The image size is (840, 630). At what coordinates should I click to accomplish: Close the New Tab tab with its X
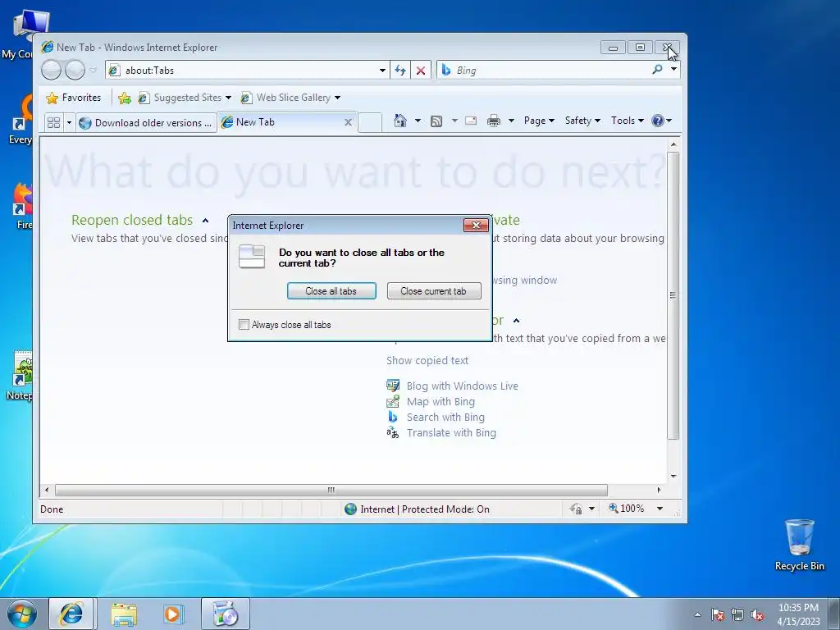[348, 122]
